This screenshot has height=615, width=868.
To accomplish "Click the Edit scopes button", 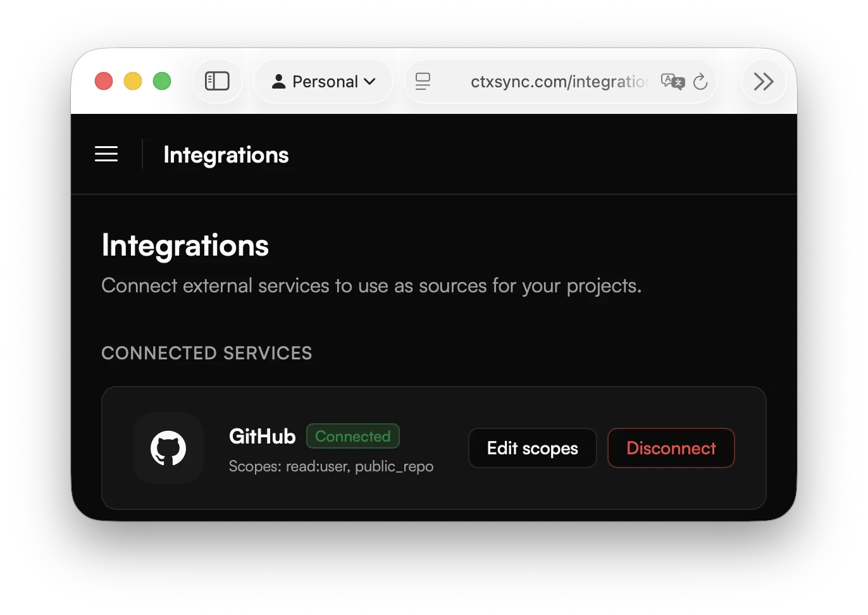I will (x=533, y=448).
